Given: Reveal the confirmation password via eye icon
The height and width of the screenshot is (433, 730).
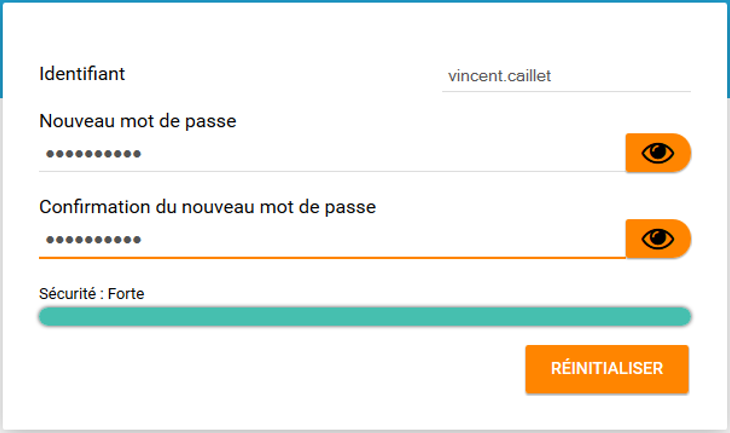Looking at the screenshot, I should point(658,238).
